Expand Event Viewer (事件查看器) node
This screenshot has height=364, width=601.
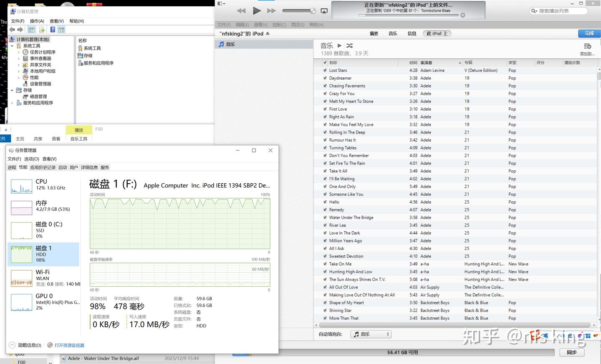pyautogui.click(x=19, y=58)
